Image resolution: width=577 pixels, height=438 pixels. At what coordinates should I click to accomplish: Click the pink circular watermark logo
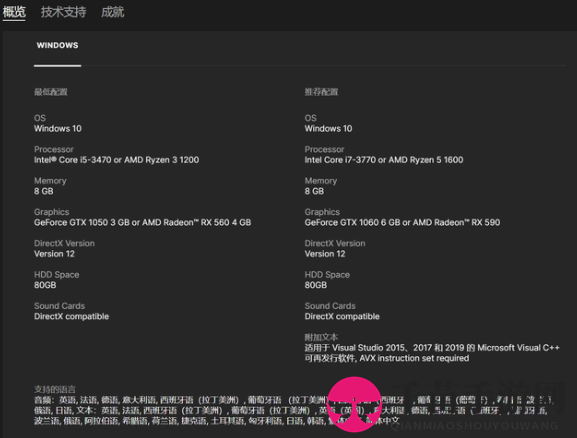354,404
